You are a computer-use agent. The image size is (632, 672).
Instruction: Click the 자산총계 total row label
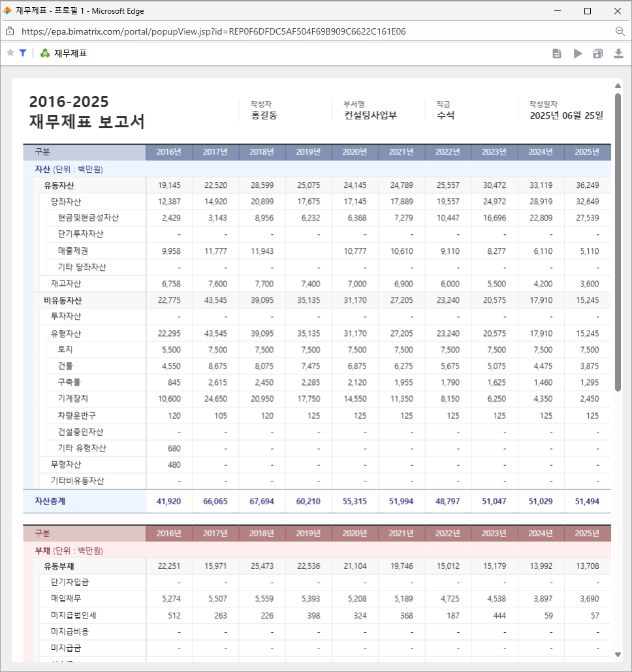(x=50, y=501)
